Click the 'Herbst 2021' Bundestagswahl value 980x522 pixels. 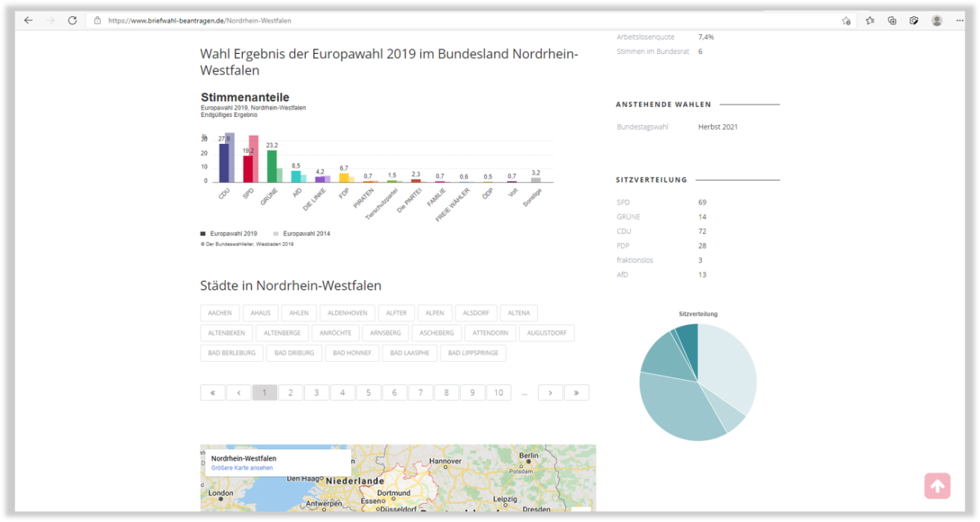[718, 127]
